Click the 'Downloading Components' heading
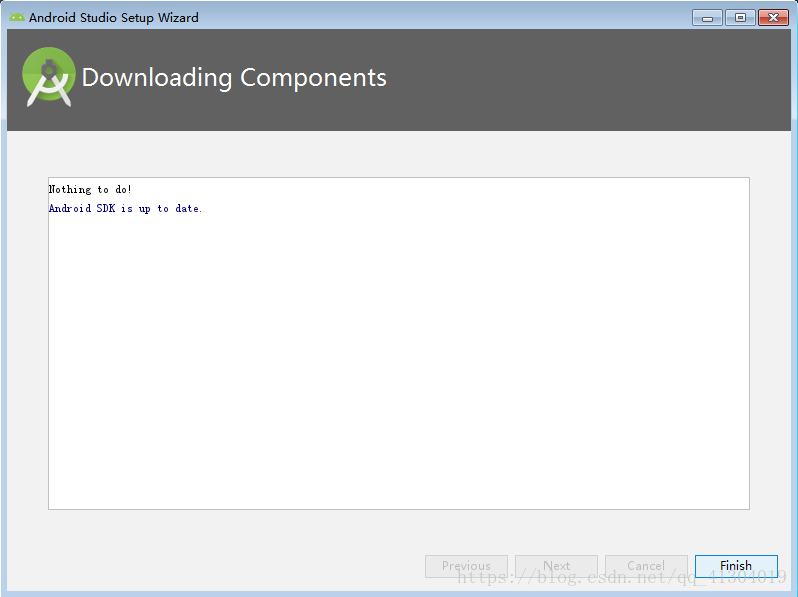 click(x=234, y=78)
